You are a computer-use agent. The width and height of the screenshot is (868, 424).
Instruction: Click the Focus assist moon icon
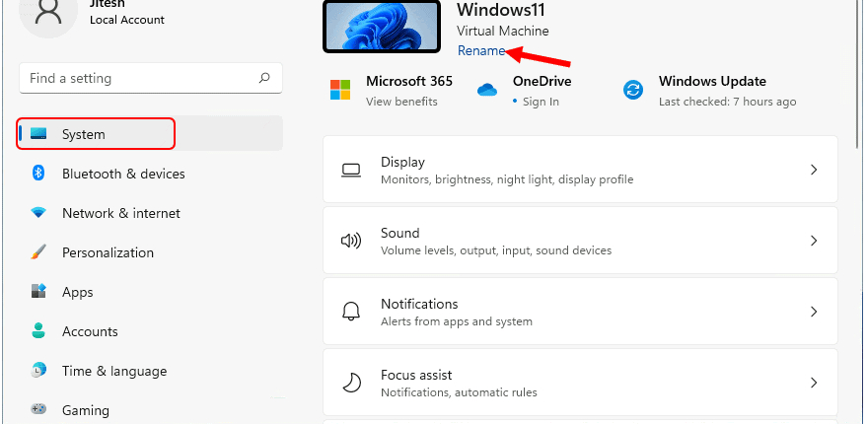coord(351,383)
